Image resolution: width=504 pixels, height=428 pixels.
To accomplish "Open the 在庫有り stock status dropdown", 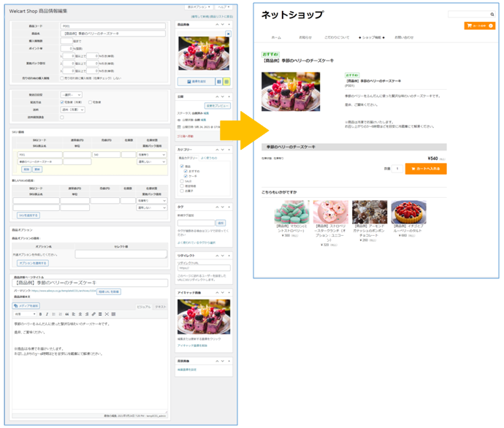I will tap(152, 155).
